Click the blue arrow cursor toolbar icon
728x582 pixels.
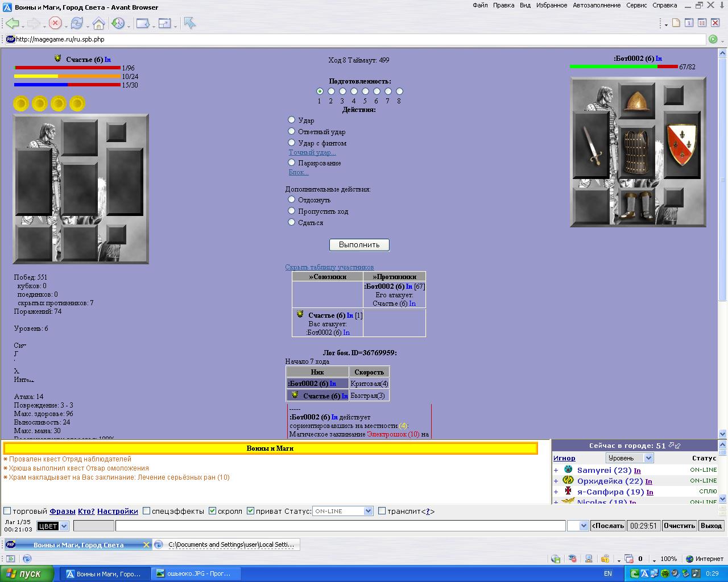189,23
